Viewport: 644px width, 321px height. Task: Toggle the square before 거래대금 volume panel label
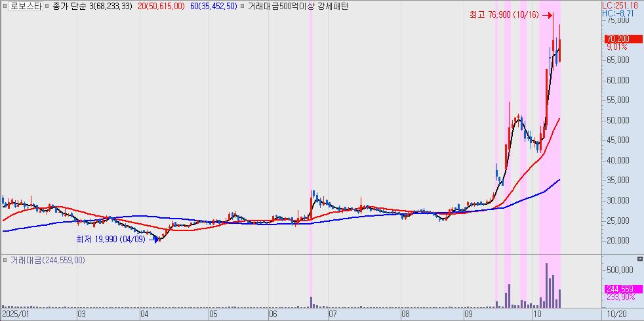tap(5, 260)
